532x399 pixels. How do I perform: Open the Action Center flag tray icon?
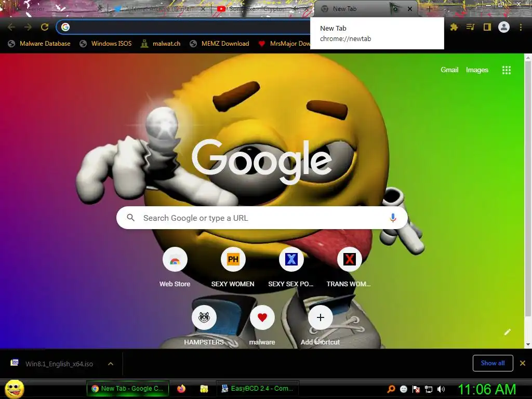click(x=416, y=389)
